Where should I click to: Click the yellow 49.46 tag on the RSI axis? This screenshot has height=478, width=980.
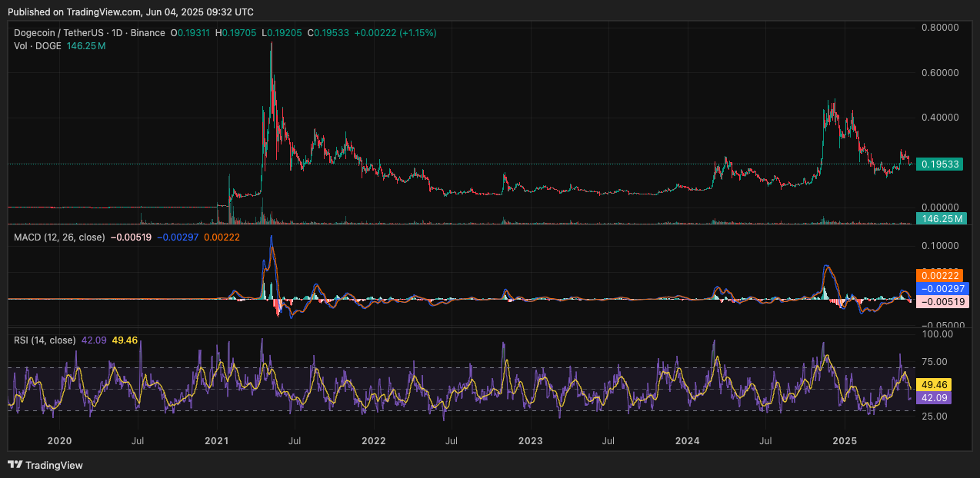[x=934, y=384]
